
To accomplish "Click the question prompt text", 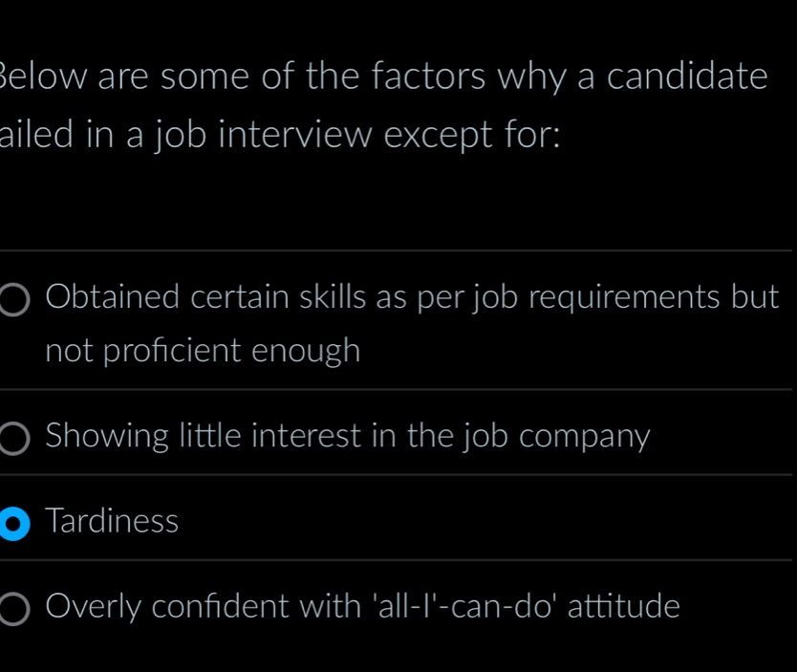I will point(382,105).
